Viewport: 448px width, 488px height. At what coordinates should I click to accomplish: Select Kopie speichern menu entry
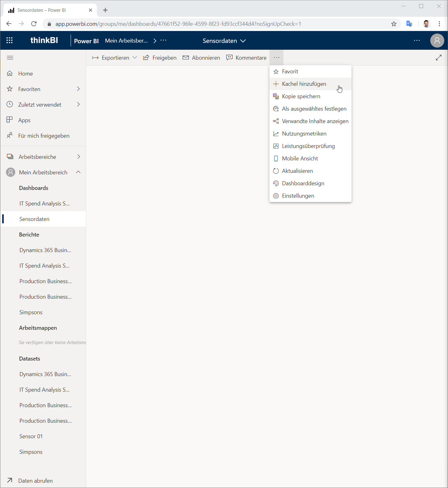click(x=310, y=96)
